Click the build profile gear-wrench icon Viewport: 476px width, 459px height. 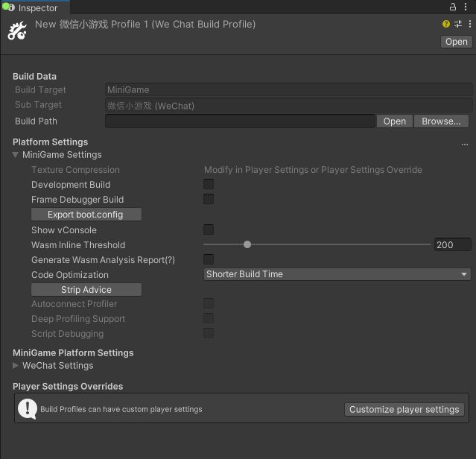click(17, 31)
